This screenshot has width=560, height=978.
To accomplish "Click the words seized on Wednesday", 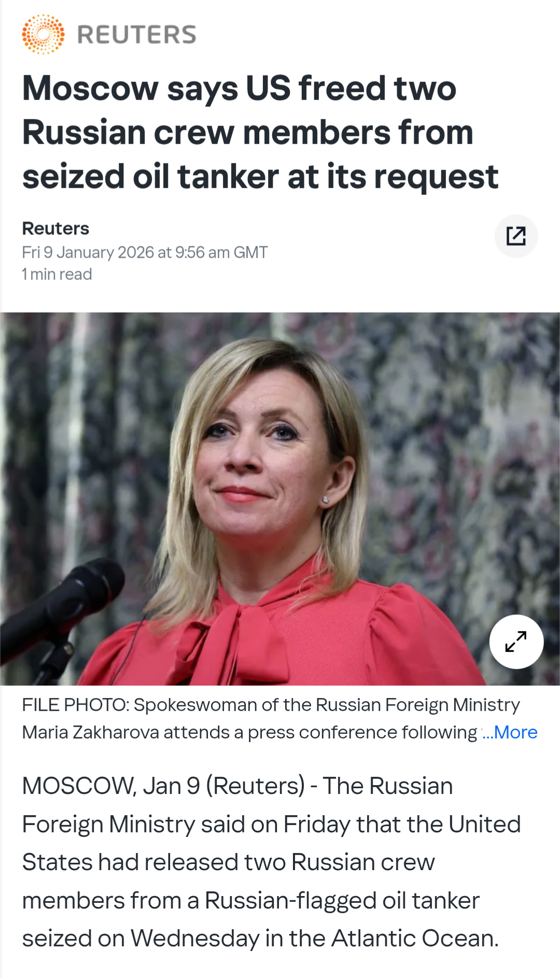I will click(x=141, y=939).
